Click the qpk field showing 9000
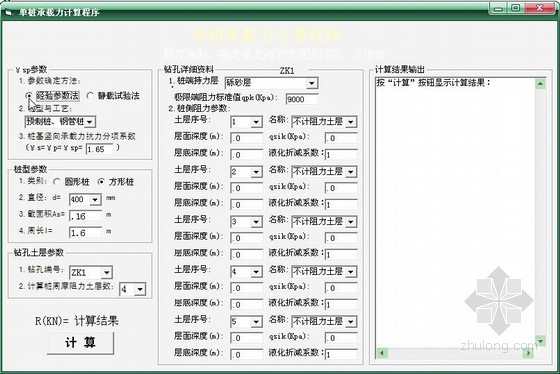The width and height of the screenshot is (560, 374). coord(302,99)
